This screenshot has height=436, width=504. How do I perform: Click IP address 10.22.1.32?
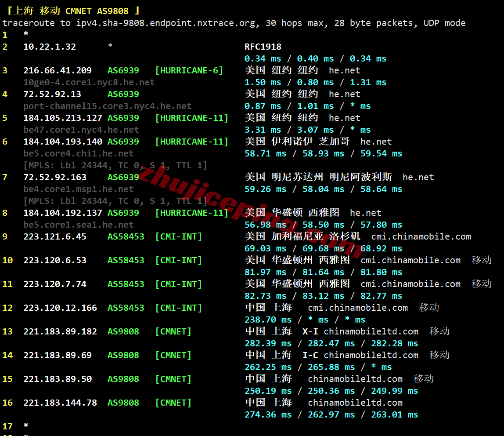point(50,47)
